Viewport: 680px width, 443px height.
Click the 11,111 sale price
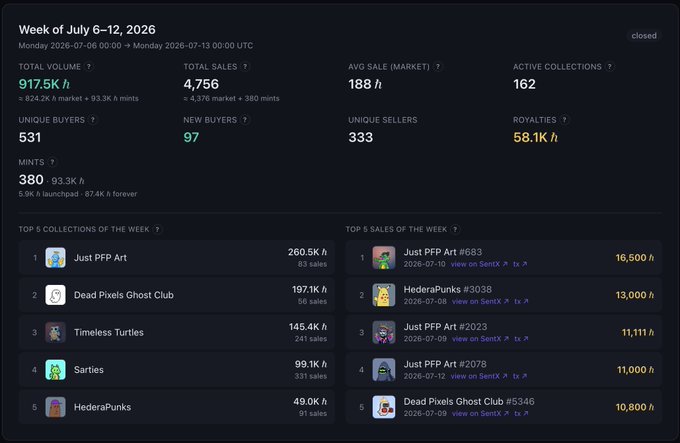(x=638, y=332)
